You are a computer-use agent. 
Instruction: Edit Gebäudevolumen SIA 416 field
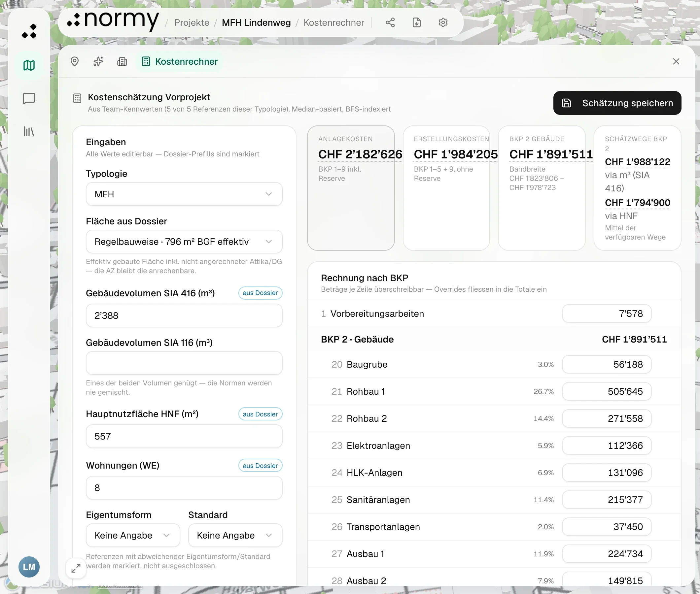pos(184,315)
